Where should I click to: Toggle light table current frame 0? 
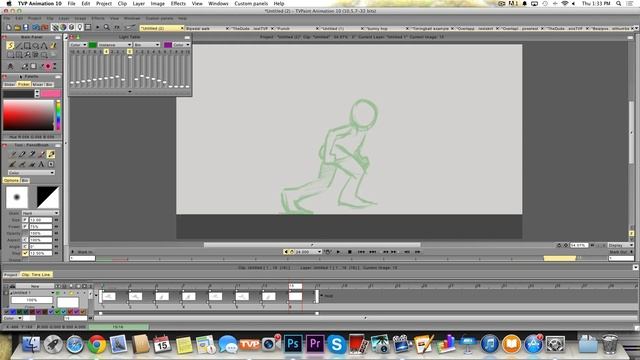130,52
